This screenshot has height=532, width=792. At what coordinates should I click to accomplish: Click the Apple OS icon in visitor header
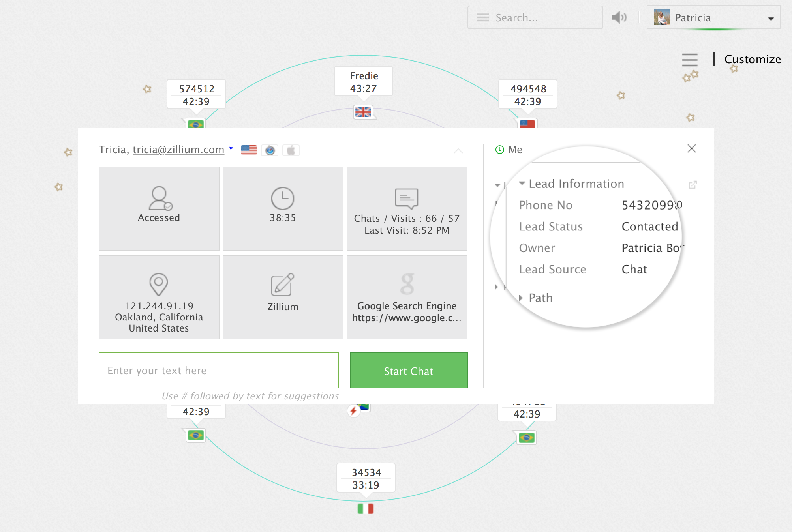tap(291, 150)
